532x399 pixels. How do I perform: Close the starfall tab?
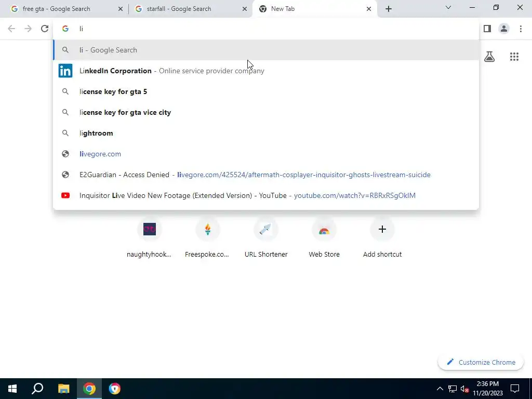(245, 9)
